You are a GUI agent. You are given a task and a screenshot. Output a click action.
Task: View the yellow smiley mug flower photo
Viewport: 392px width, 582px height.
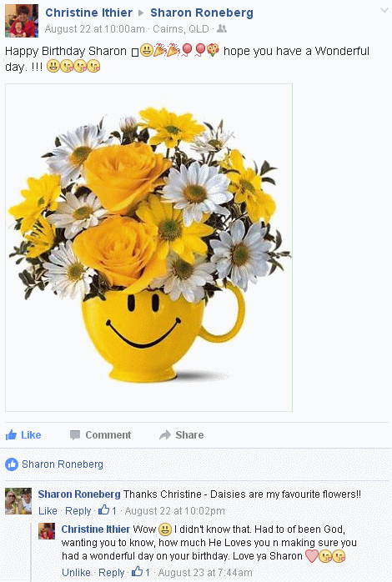click(x=148, y=248)
